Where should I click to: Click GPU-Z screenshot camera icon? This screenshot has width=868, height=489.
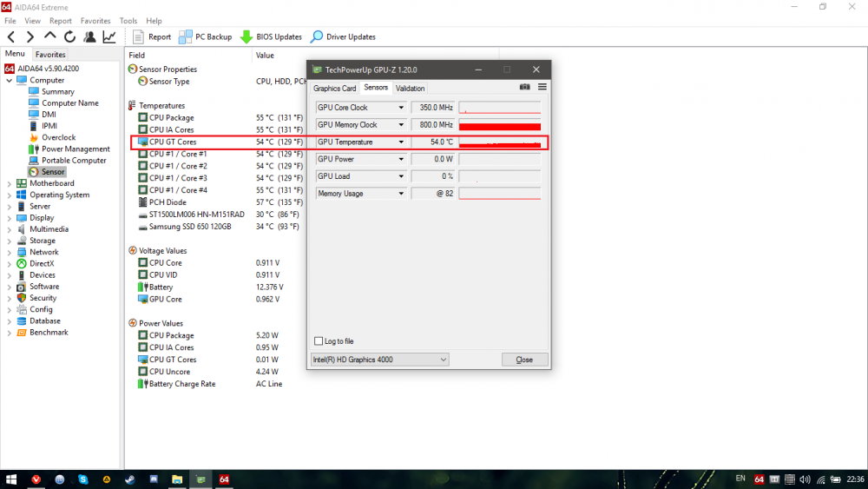[525, 87]
